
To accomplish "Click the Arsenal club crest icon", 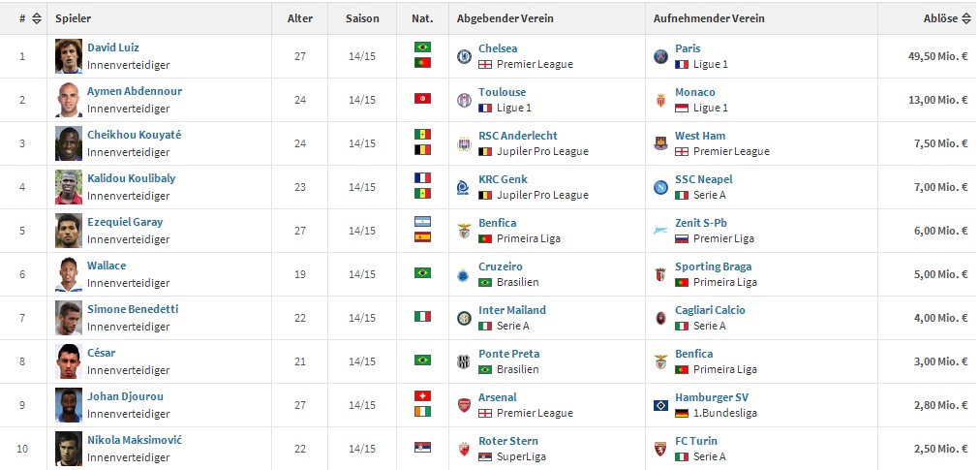I will (x=465, y=405).
